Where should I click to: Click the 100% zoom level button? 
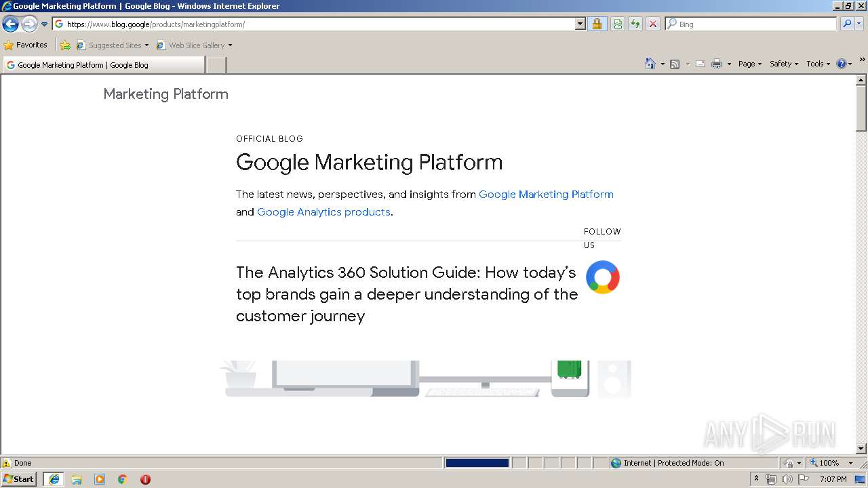coord(825,463)
